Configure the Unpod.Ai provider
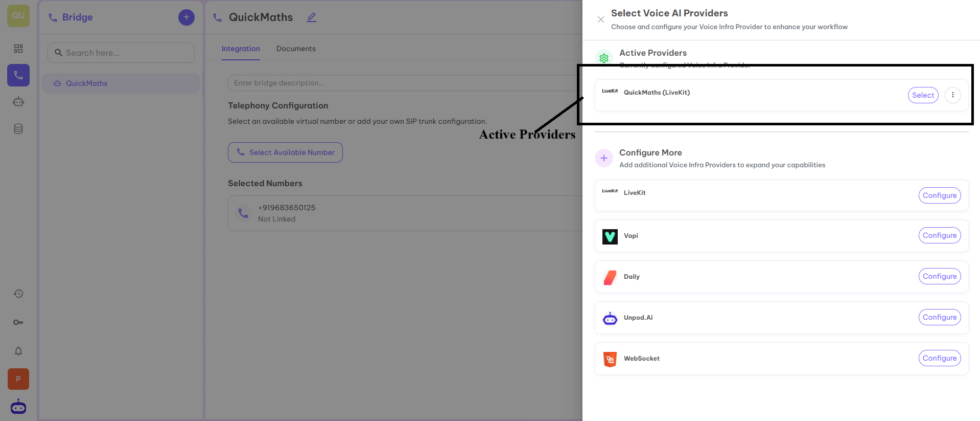Viewport: 980px width, 421px height. (x=940, y=317)
